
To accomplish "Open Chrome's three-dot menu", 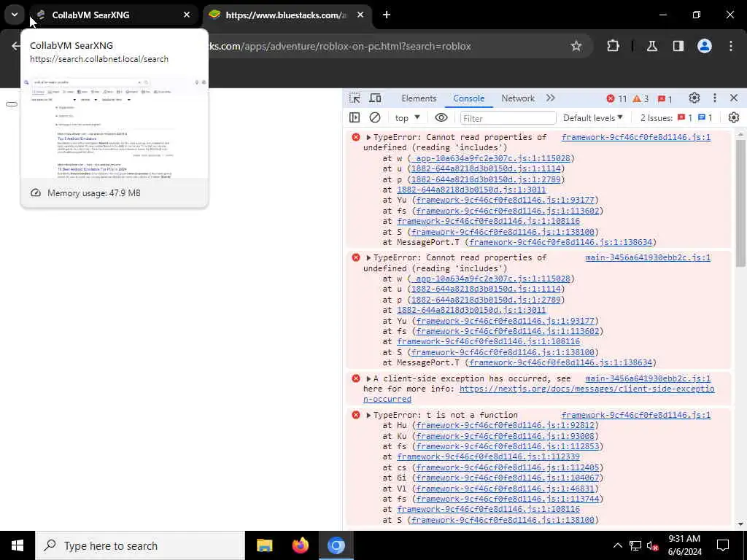I will [x=730, y=46].
